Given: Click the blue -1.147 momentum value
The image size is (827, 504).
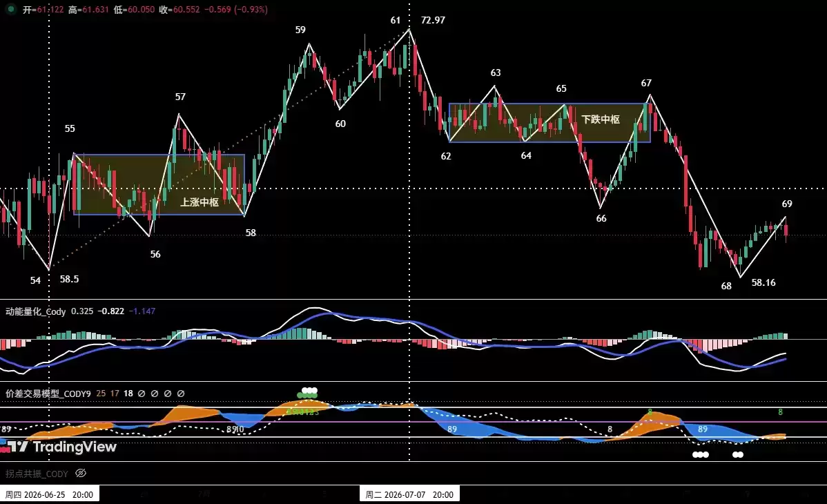Looking at the screenshot, I should click(x=142, y=311).
